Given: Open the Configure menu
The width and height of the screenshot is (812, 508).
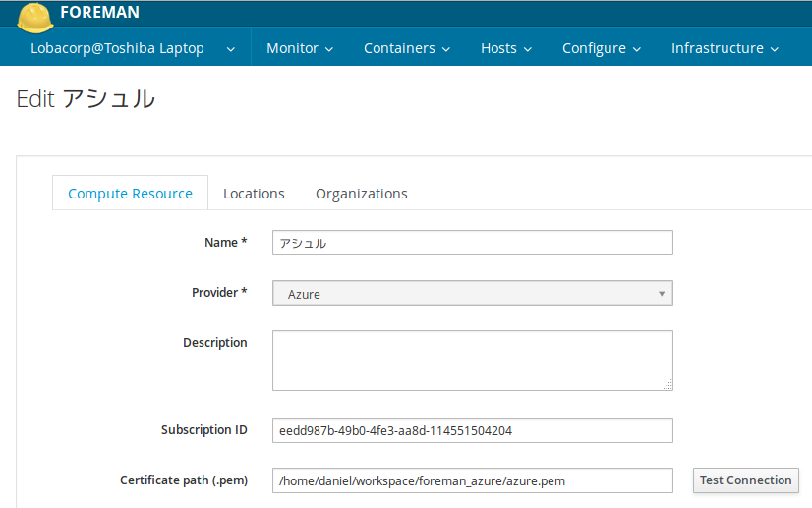Looking at the screenshot, I should click(602, 48).
